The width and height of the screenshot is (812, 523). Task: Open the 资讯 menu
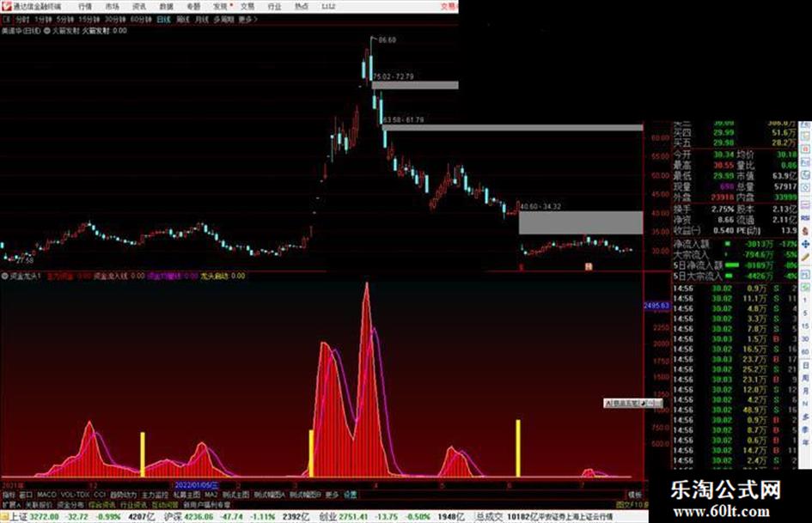point(139,7)
